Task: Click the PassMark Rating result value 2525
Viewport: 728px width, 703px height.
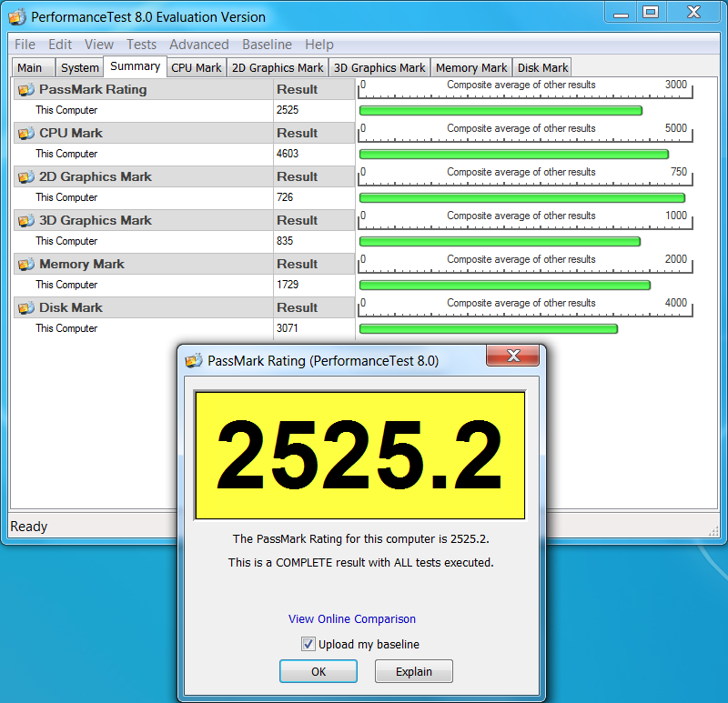Action: click(288, 110)
